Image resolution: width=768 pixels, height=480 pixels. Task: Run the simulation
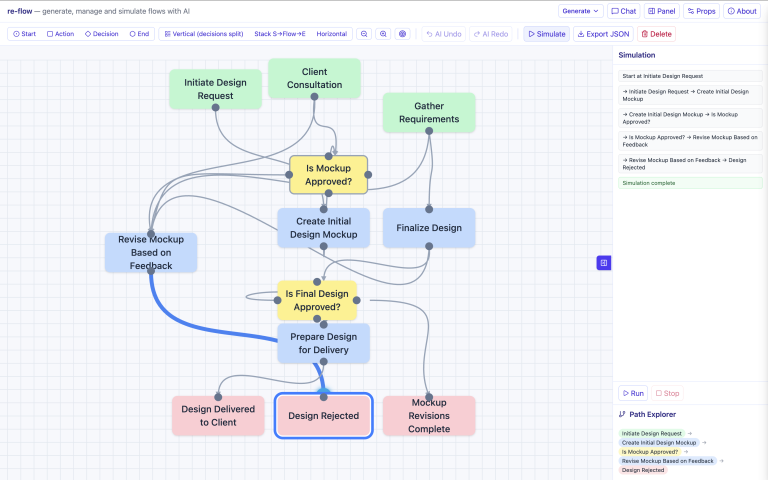coord(633,393)
